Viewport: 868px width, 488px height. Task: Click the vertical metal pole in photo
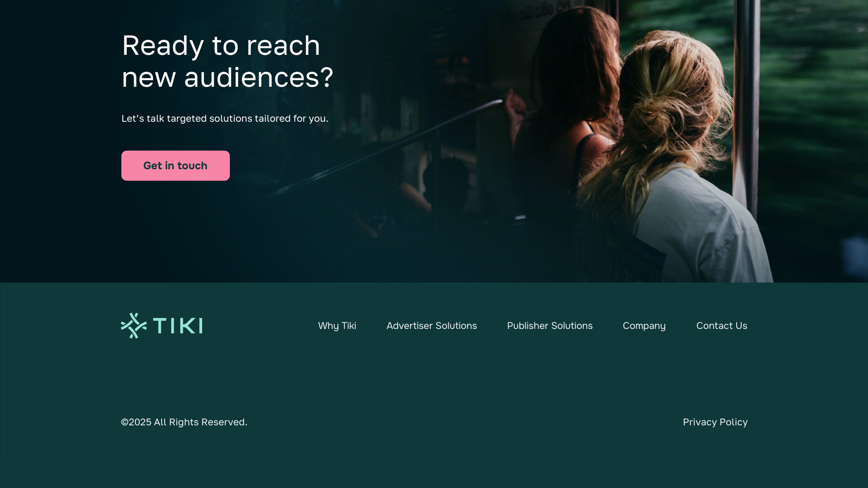click(x=746, y=101)
